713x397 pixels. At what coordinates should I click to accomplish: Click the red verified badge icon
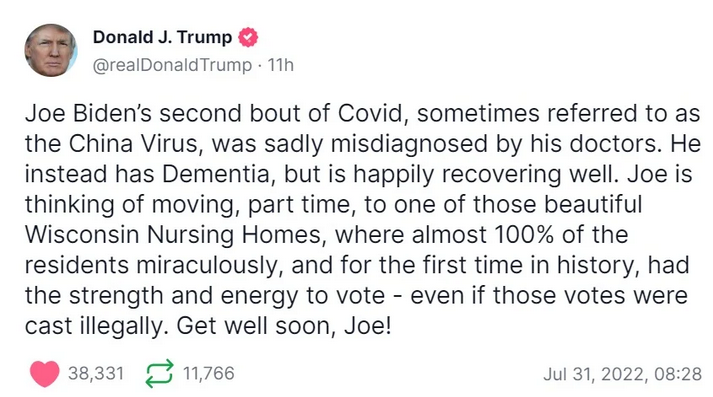point(248,37)
